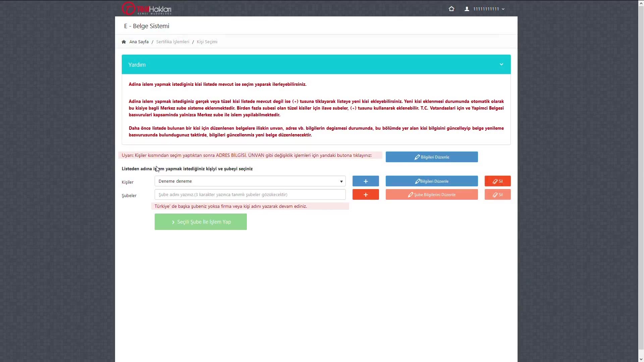This screenshot has height=362, width=644.
Task: Click the home icon in top bar
Action: point(451,9)
